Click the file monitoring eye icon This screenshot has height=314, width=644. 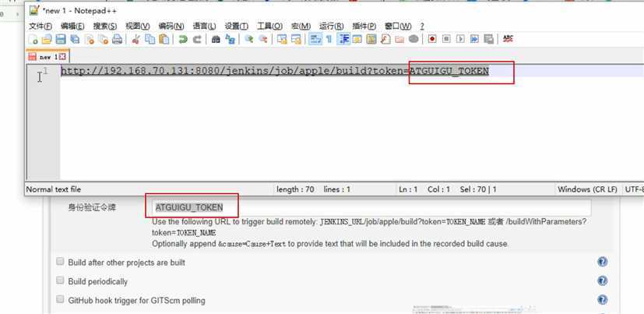click(x=413, y=40)
